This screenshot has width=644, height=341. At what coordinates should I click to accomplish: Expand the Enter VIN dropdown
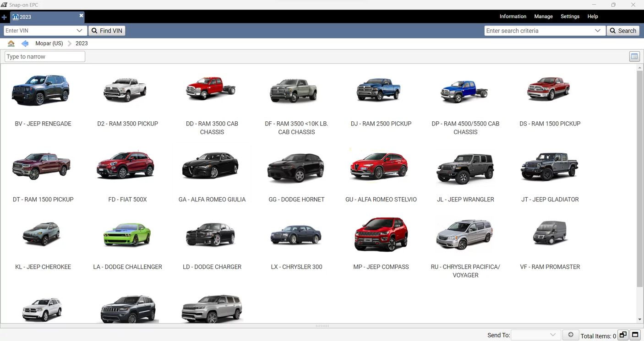click(x=80, y=30)
